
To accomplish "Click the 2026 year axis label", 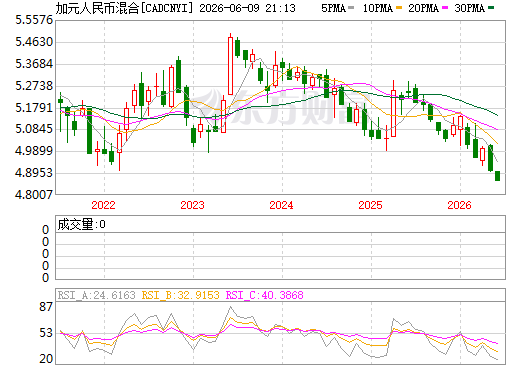I will (x=459, y=205).
